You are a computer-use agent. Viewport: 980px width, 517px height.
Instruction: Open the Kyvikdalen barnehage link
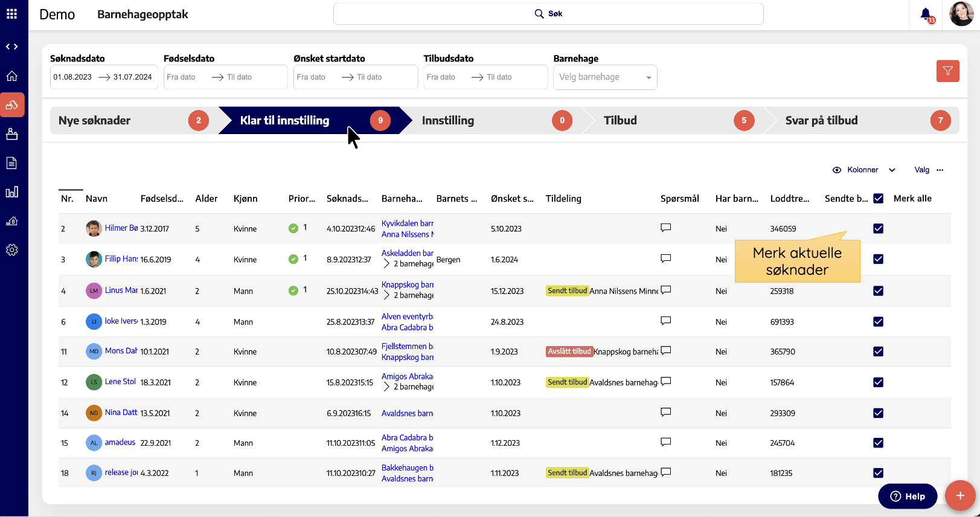[x=408, y=223]
